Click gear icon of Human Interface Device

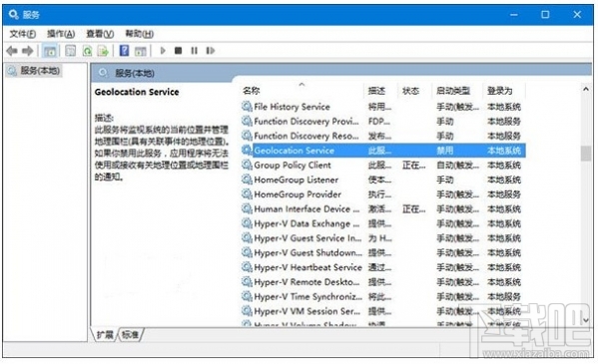[x=247, y=208]
